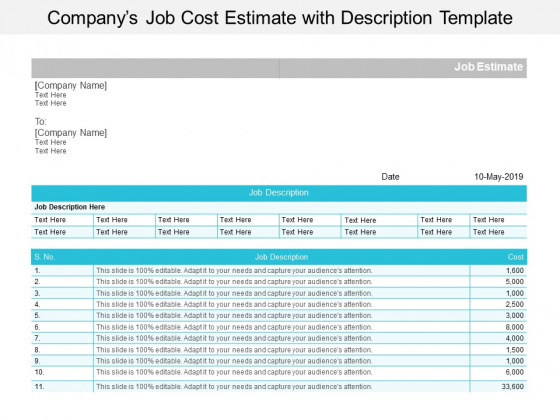Click the description text in row 1

click(234, 271)
